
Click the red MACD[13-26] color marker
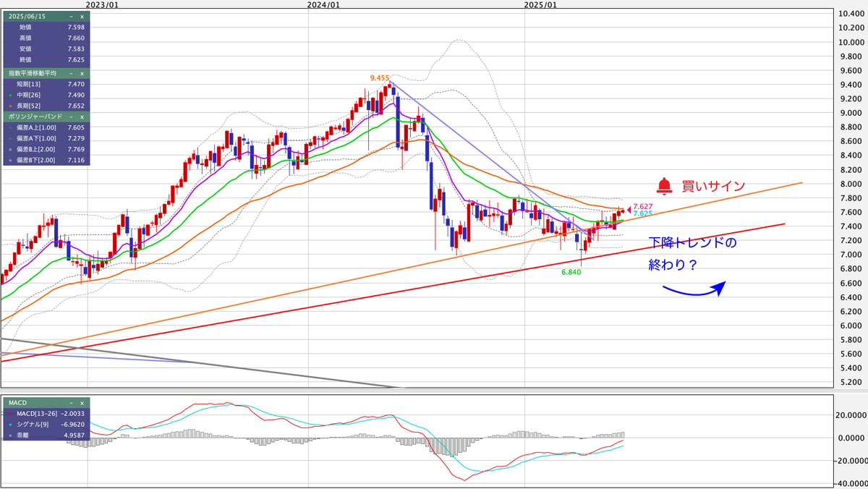pos(8,414)
